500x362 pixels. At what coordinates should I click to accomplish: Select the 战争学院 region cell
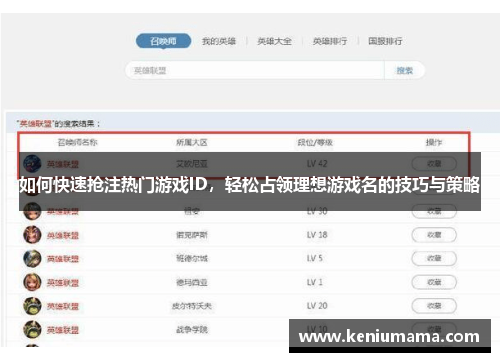[192, 329]
